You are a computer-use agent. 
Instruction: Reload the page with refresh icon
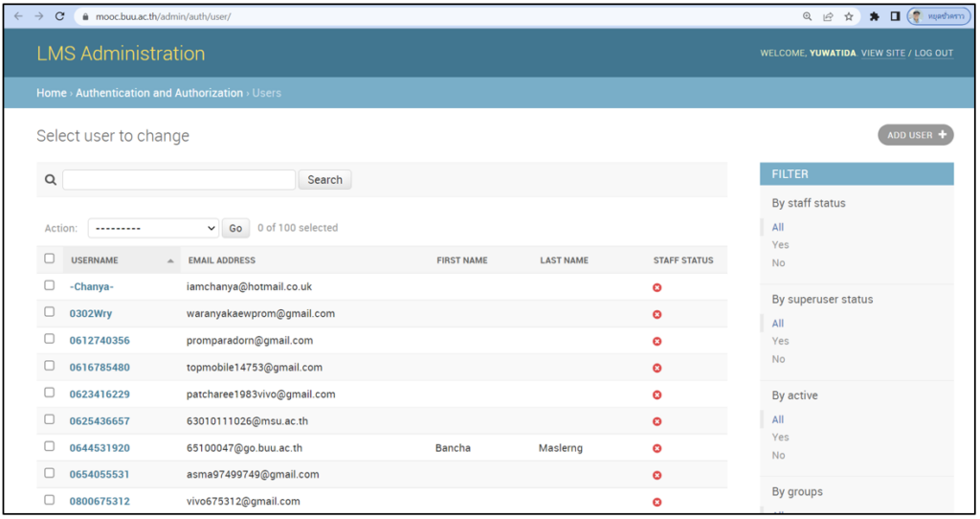[60, 16]
